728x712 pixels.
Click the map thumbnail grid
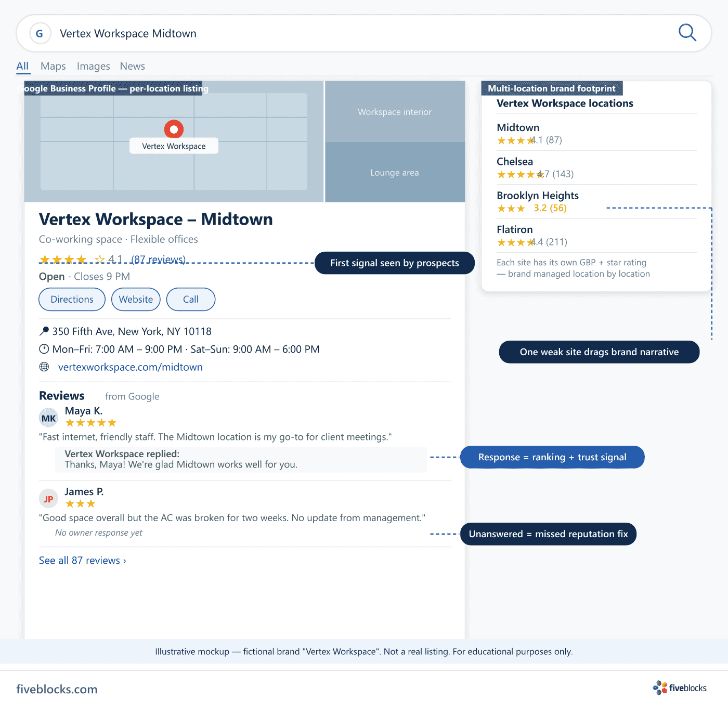tap(174, 141)
